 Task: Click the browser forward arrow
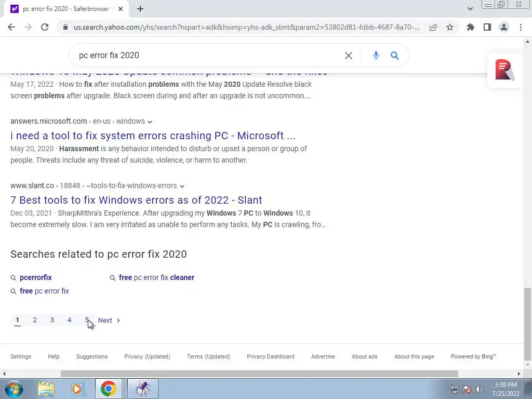(x=28, y=27)
